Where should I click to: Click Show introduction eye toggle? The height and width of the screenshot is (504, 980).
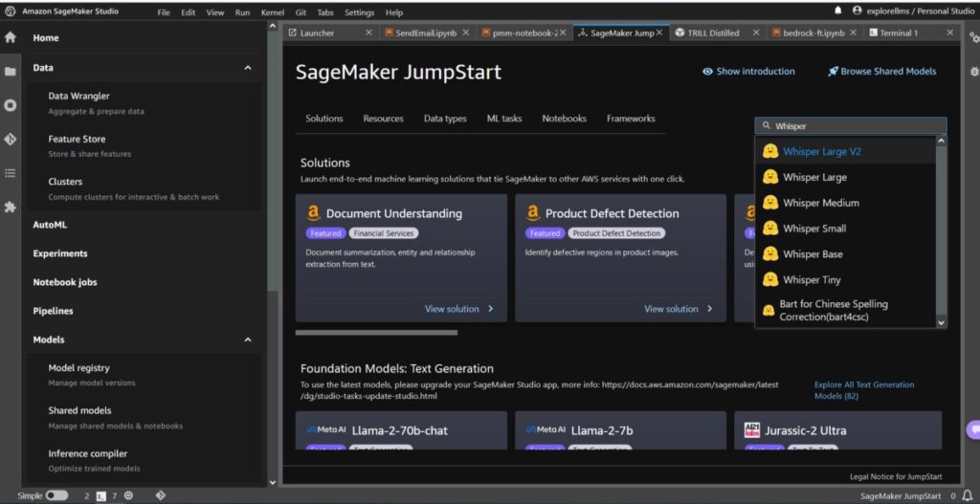707,71
